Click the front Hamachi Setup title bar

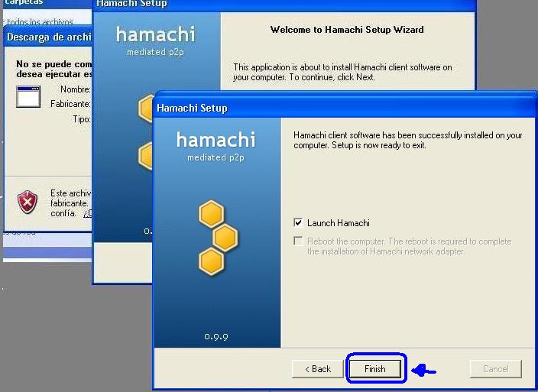345,108
